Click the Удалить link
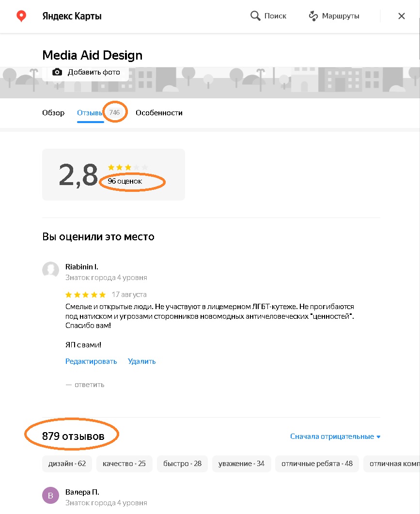 (x=141, y=361)
